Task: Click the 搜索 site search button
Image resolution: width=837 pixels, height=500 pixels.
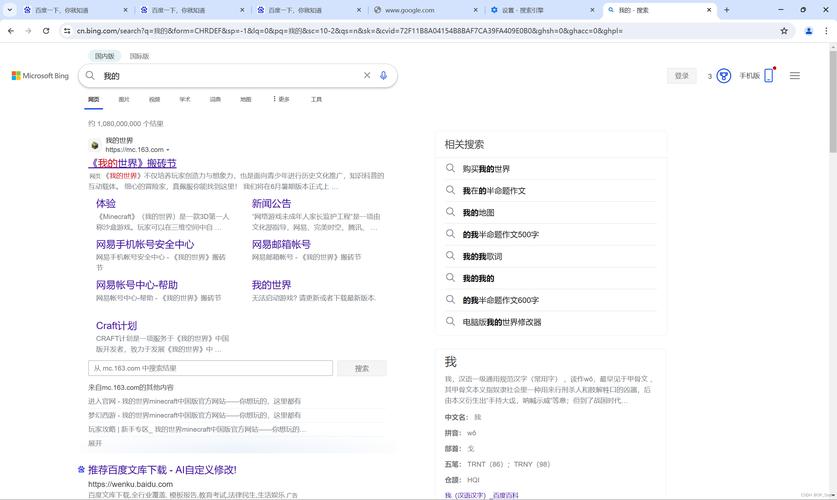Action: tap(362, 368)
